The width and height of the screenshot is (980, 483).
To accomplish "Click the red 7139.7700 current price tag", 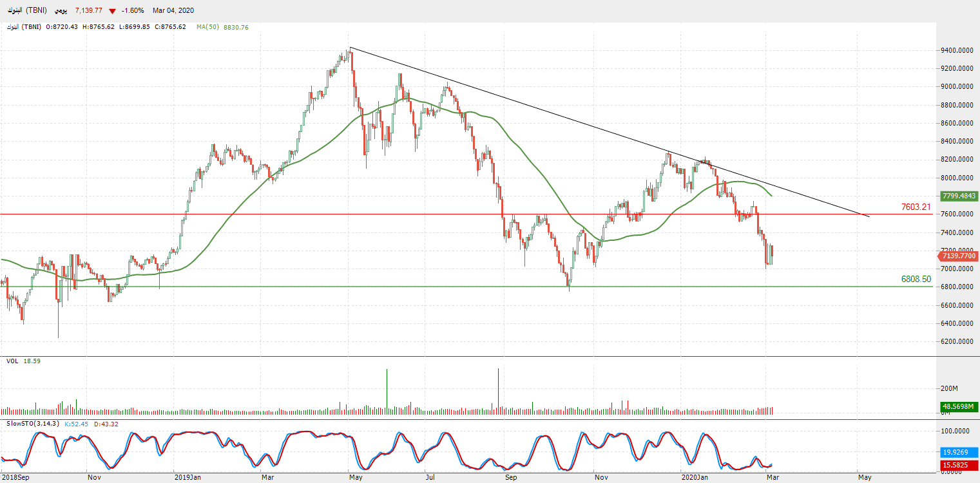I will click(959, 256).
